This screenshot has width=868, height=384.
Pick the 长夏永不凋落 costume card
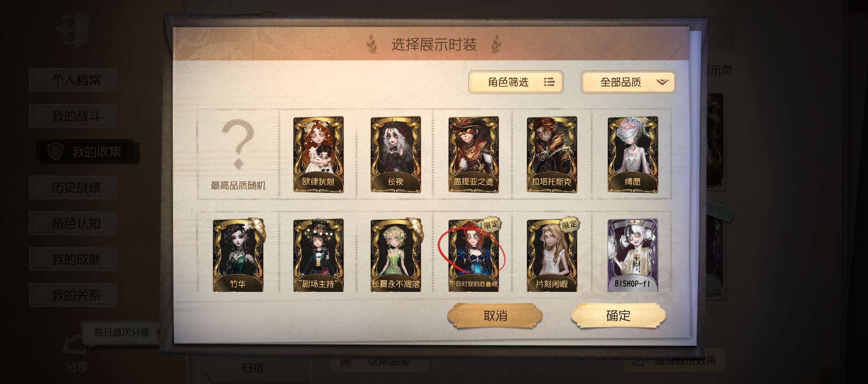pyautogui.click(x=396, y=255)
